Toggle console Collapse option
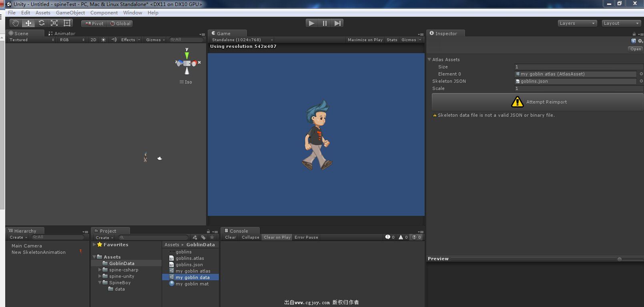This screenshot has height=307, width=644. (251, 237)
